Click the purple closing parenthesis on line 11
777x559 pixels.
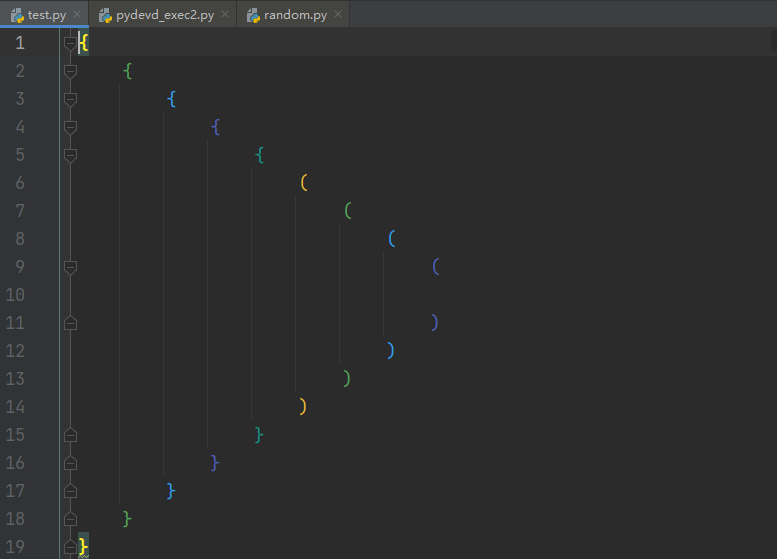pos(435,323)
